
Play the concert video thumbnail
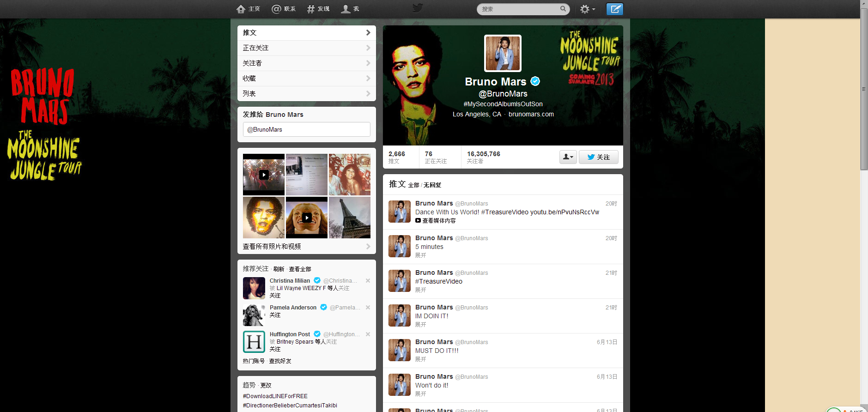click(x=264, y=175)
